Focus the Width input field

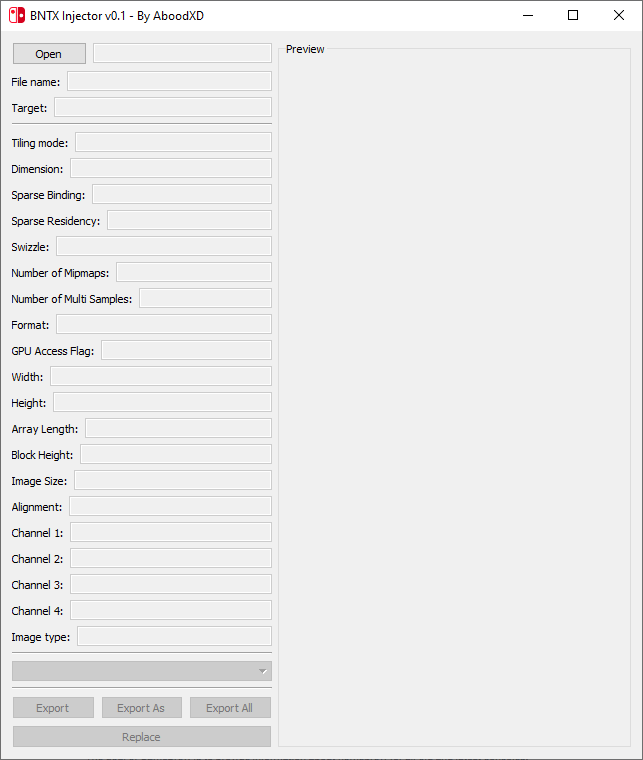pyautogui.click(x=161, y=377)
